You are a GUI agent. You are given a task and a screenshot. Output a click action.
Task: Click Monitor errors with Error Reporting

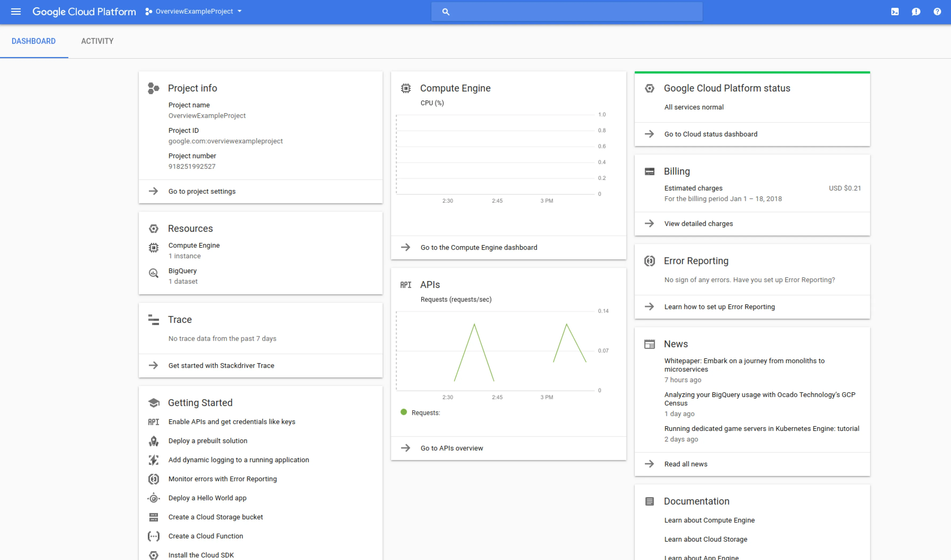[x=222, y=479]
